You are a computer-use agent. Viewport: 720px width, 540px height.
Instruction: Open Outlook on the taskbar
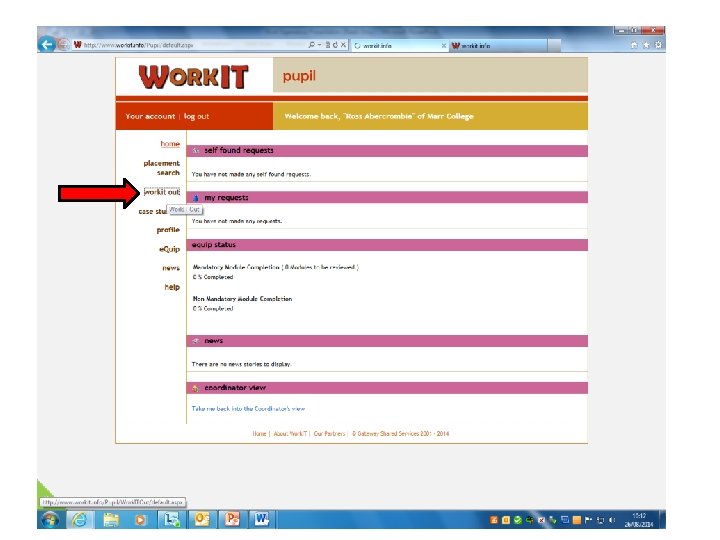tap(202, 520)
